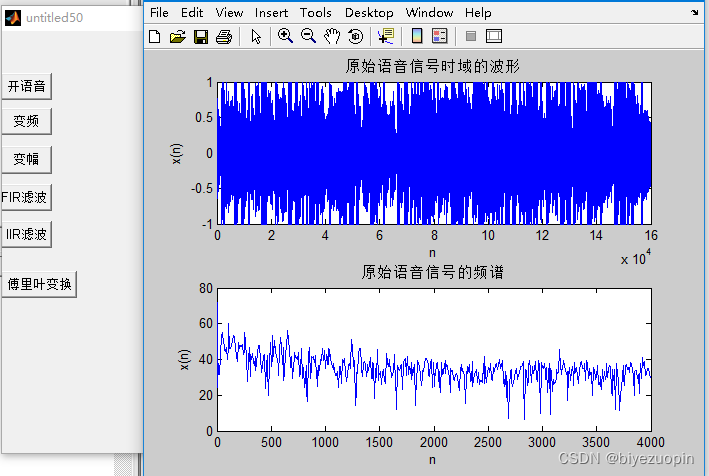Insert Legend using toolbar icon

point(440,36)
